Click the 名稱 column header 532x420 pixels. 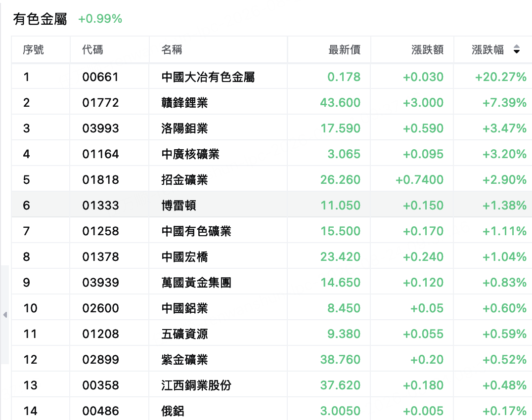click(x=172, y=50)
